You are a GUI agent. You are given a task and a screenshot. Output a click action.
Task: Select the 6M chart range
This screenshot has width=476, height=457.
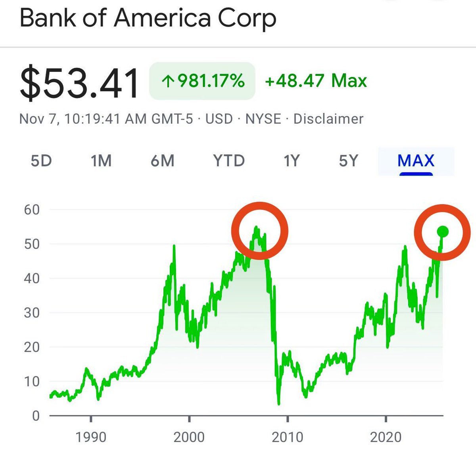[x=162, y=161]
